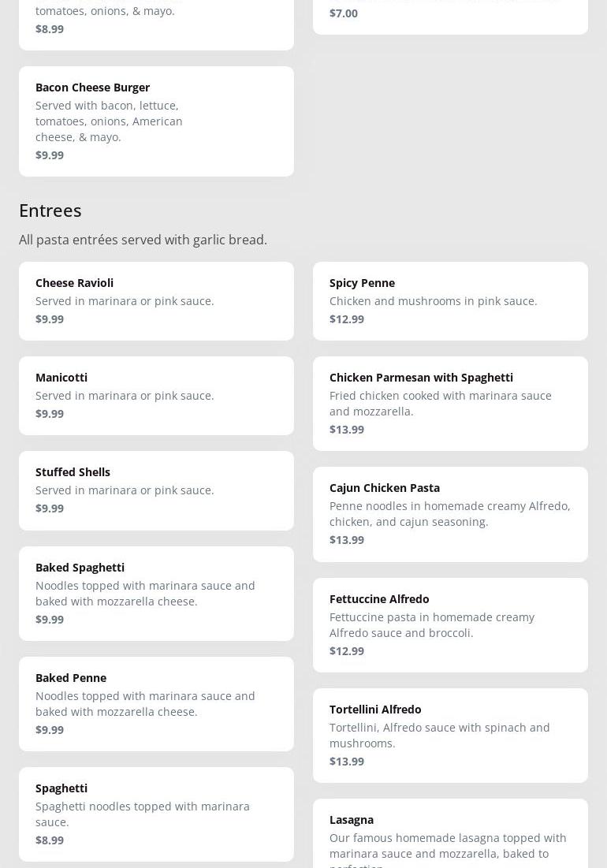Pick the Spaghetti entree for $8.99

pos(156,814)
